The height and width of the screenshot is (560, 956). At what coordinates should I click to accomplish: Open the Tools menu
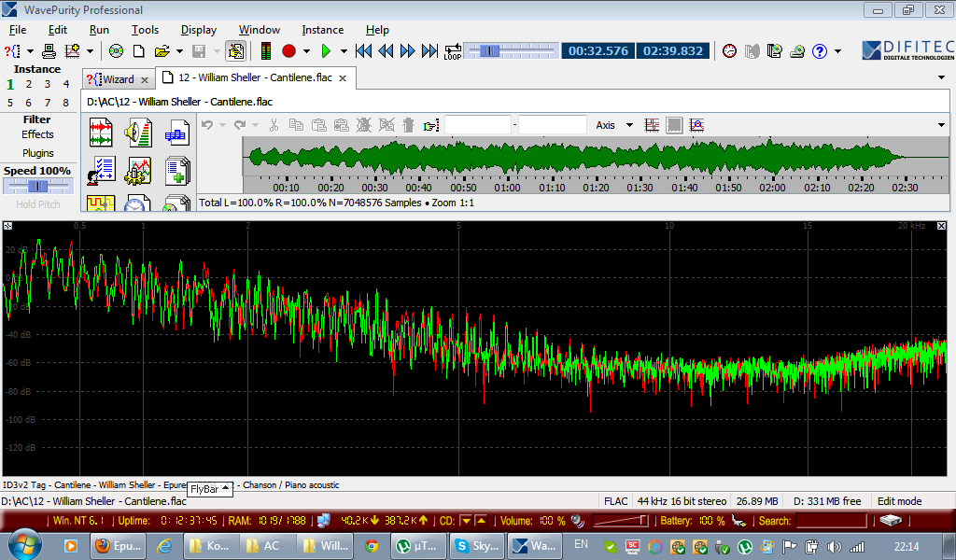coord(145,30)
